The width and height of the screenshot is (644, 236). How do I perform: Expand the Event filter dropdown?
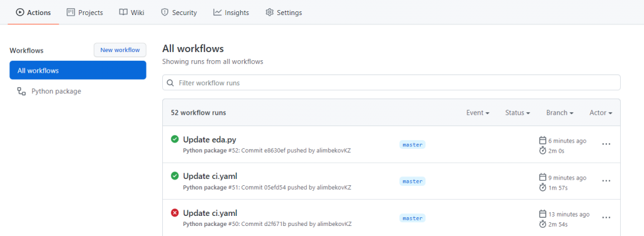click(478, 113)
